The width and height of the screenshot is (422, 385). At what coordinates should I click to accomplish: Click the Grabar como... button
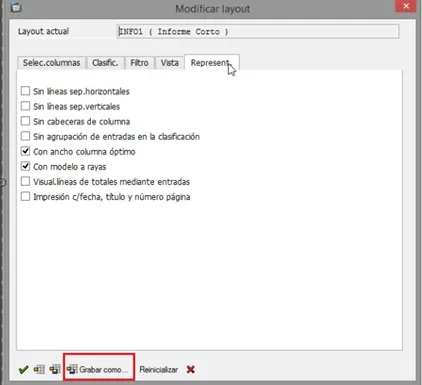click(98, 369)
